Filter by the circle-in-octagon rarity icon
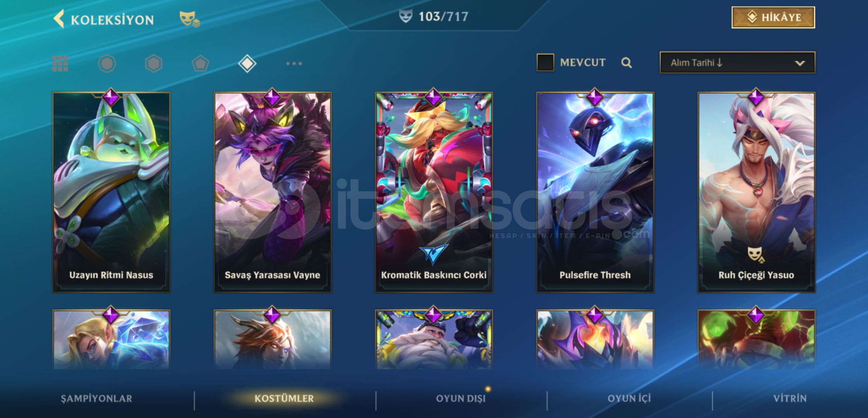868x418 pixels. pos(107,63)
